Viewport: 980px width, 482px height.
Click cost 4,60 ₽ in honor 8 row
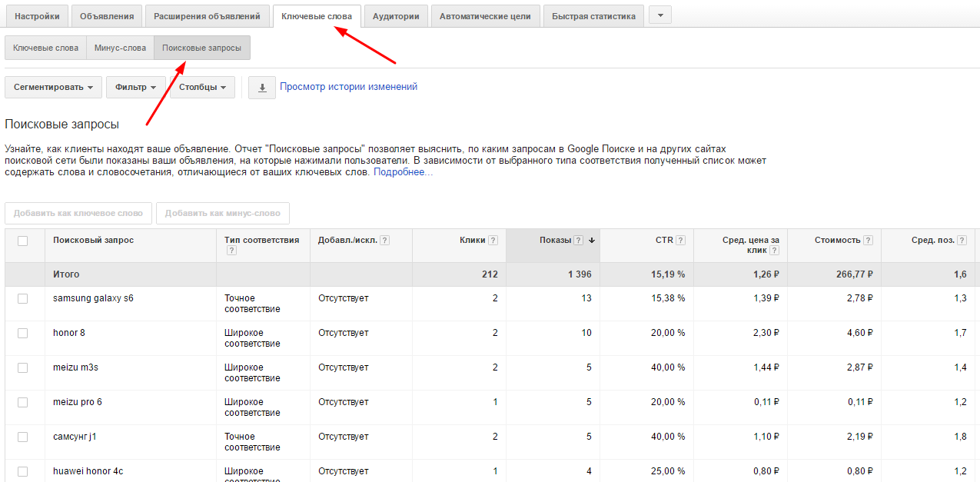(x=859, y=333)
